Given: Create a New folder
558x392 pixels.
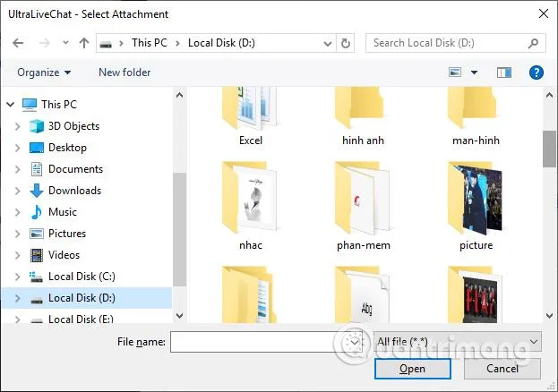Looking at the screenshot, I should 124,72.
